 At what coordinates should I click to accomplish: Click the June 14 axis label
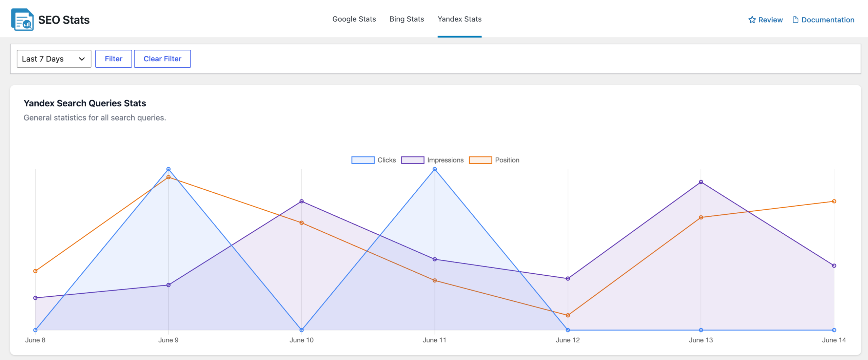(x=834, y=340)
